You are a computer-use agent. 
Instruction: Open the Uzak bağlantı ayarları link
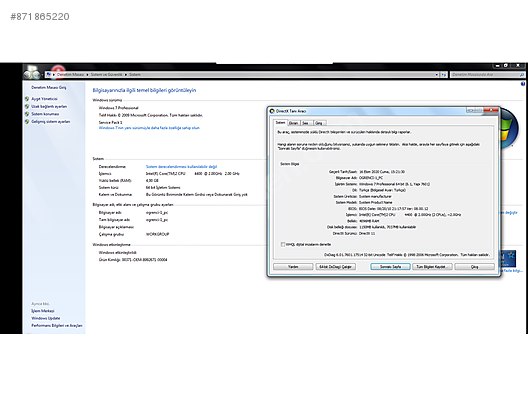[49, 106]
